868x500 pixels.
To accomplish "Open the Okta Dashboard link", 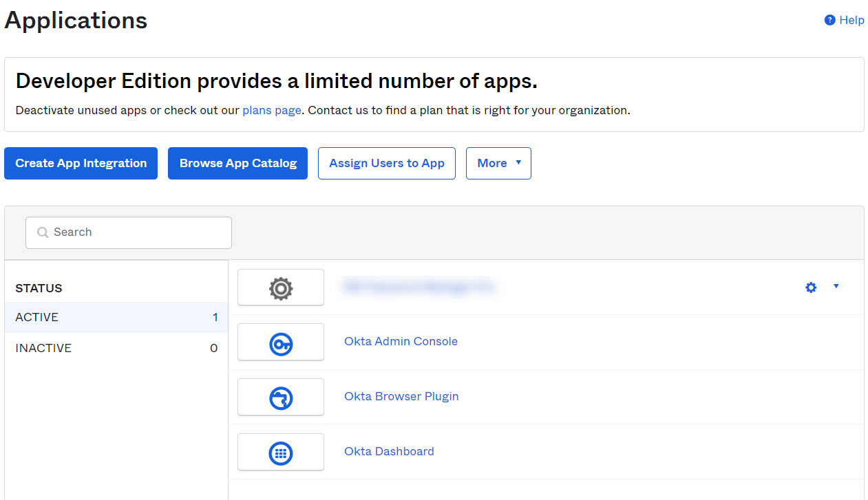I will tap(389, 451).
